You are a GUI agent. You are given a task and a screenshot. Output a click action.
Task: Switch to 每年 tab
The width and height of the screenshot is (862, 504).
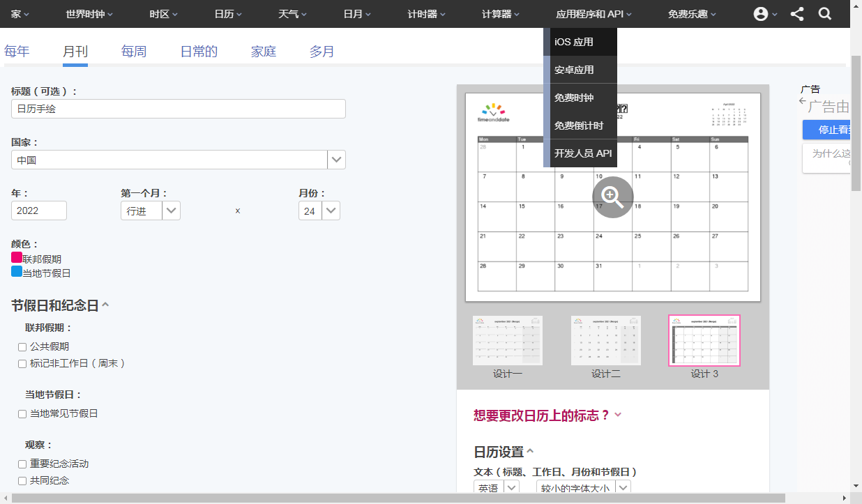17,51
